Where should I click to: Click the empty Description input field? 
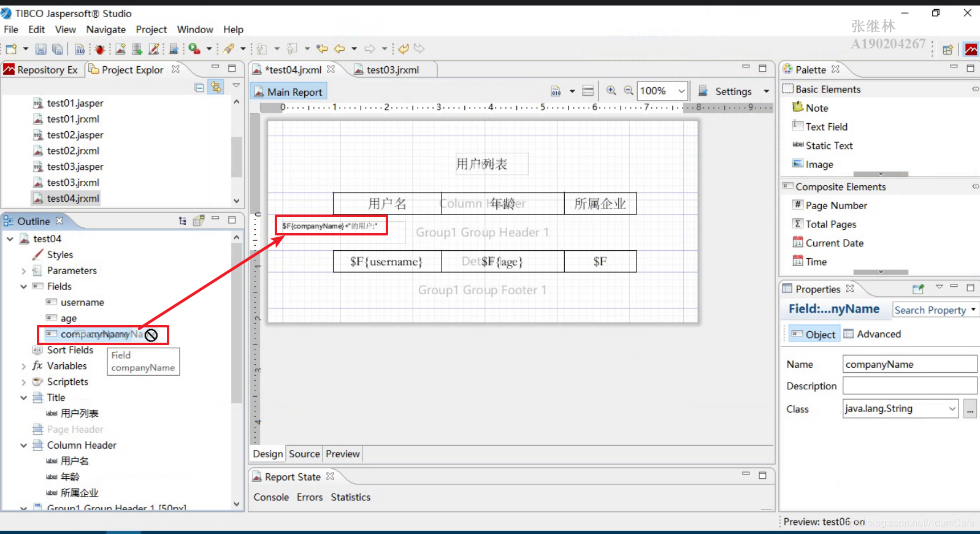(909, 386)
